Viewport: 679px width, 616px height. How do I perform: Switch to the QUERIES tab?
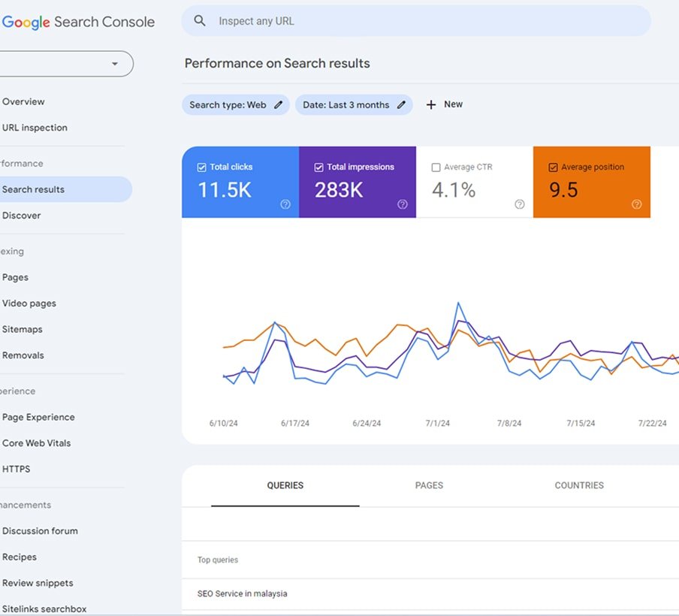point(285,485)
